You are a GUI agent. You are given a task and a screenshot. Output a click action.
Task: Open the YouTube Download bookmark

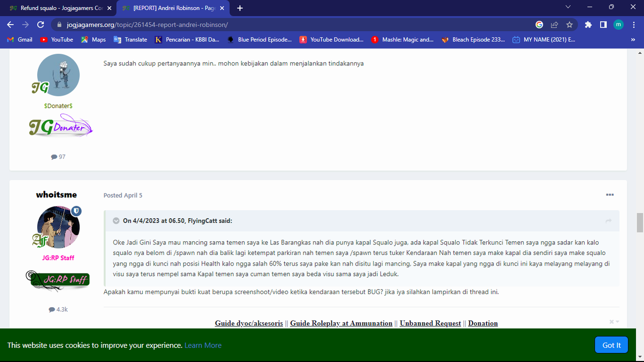coord(332,40)
